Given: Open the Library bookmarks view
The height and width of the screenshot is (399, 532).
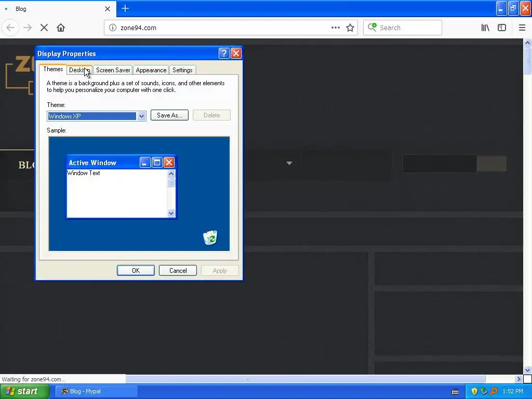Looking at the screenshot, I should coord(485,28).
